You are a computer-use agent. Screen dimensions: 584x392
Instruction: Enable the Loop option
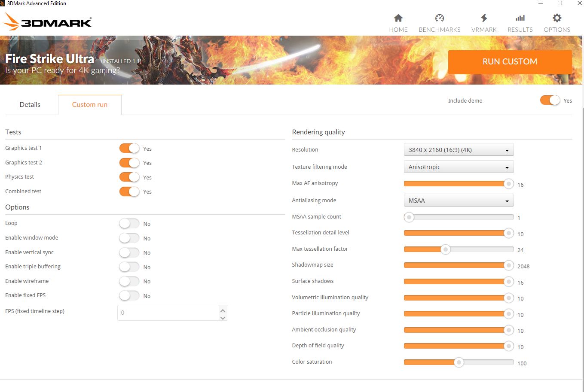click(129, 224)
